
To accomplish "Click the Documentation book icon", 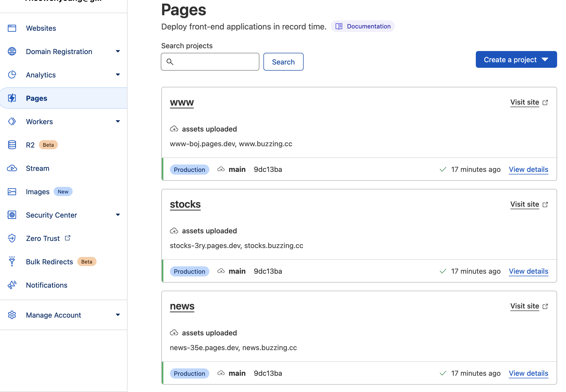I will pyautogui.click(x=339, y=26).
